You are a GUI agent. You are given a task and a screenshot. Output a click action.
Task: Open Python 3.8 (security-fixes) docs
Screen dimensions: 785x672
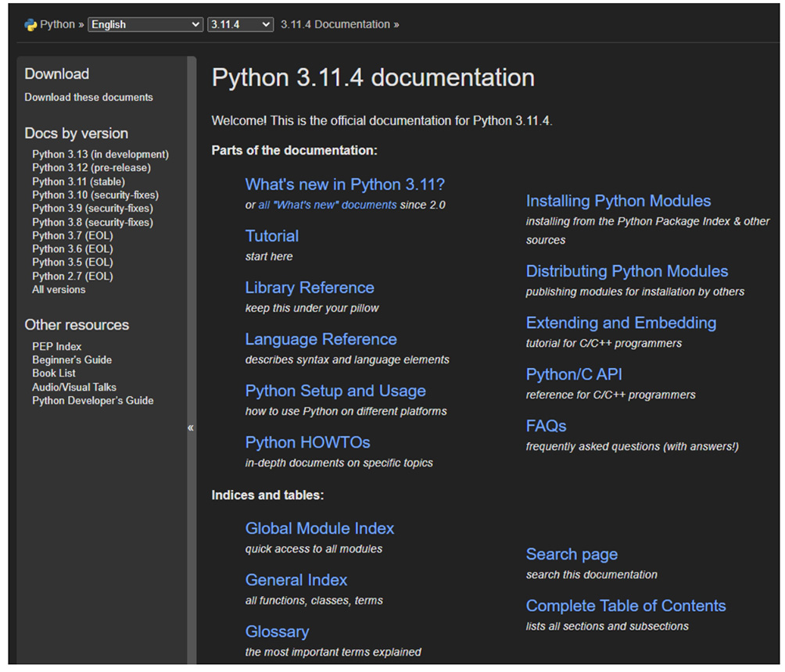tap(92, 222)
